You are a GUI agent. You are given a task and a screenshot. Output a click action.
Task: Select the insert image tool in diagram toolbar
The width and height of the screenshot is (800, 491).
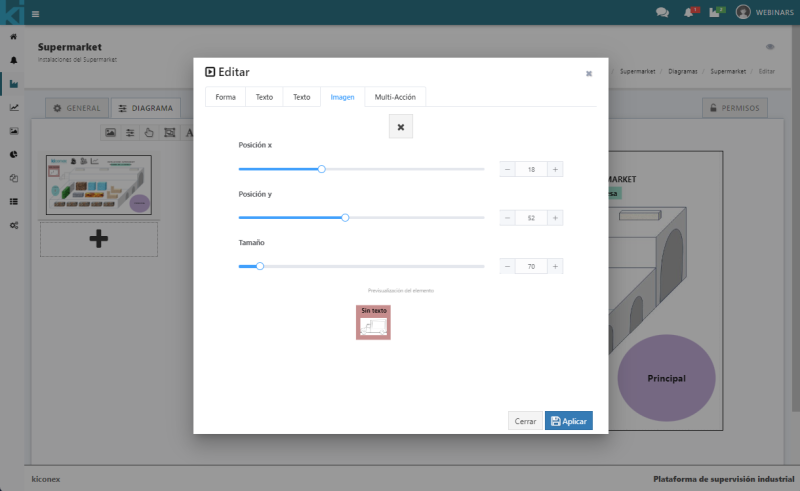[x=110, y=133]
